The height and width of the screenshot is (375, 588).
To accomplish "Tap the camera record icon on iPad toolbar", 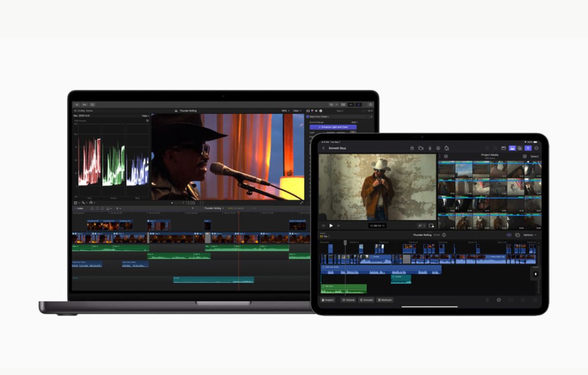I will coord(421,148).
